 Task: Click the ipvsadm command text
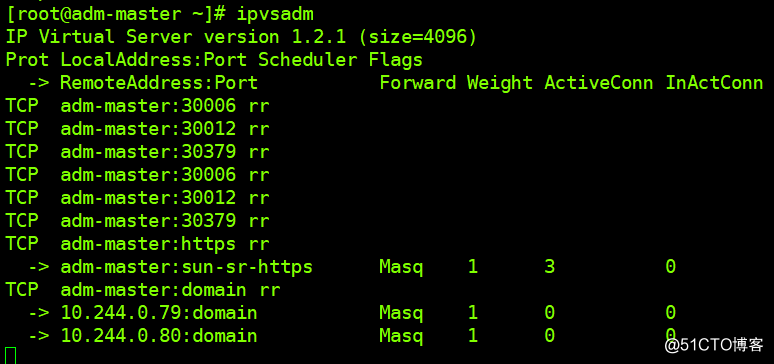(x=275, y=15)
